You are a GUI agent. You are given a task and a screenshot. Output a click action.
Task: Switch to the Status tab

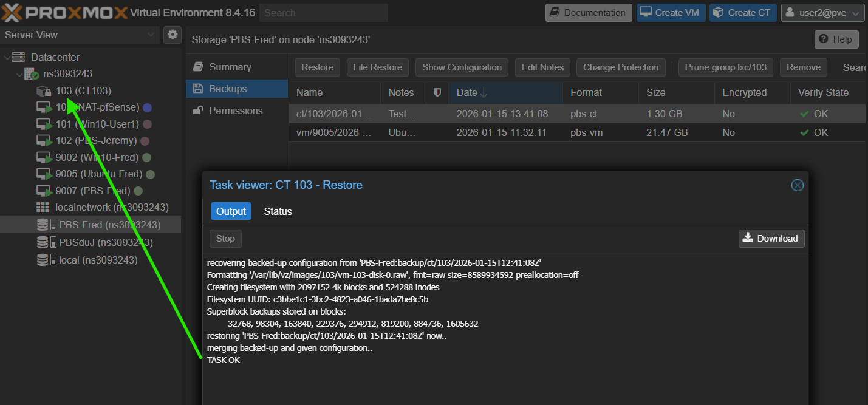[x=278, y=211]
